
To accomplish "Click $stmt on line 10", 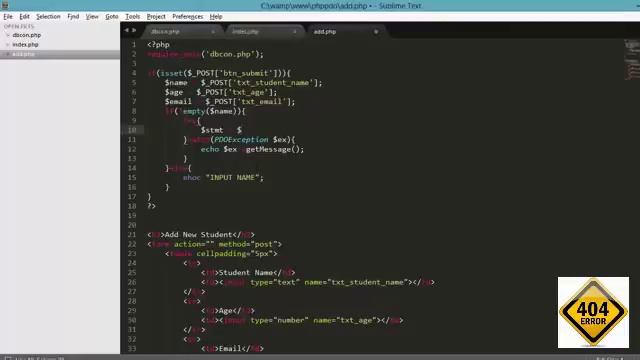I will [212, 130].
